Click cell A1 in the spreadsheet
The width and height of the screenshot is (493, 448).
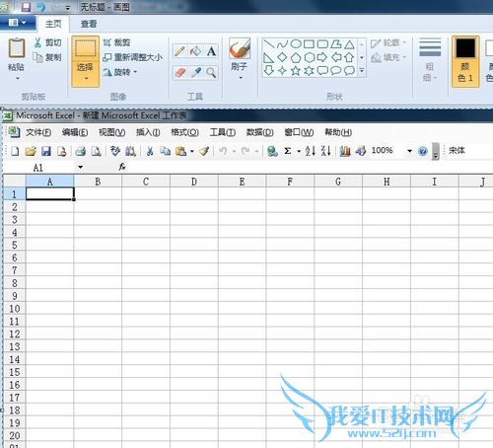click(x=50, y=193)
